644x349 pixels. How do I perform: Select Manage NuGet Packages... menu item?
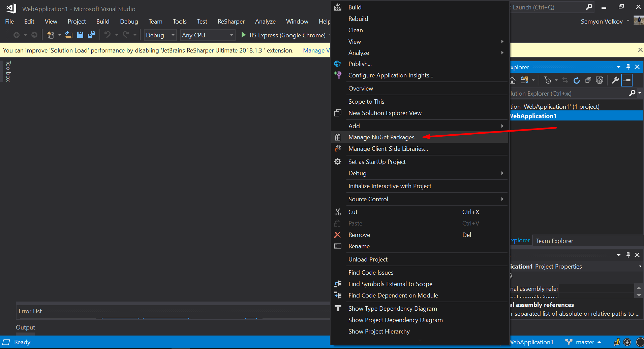point(420,137)
